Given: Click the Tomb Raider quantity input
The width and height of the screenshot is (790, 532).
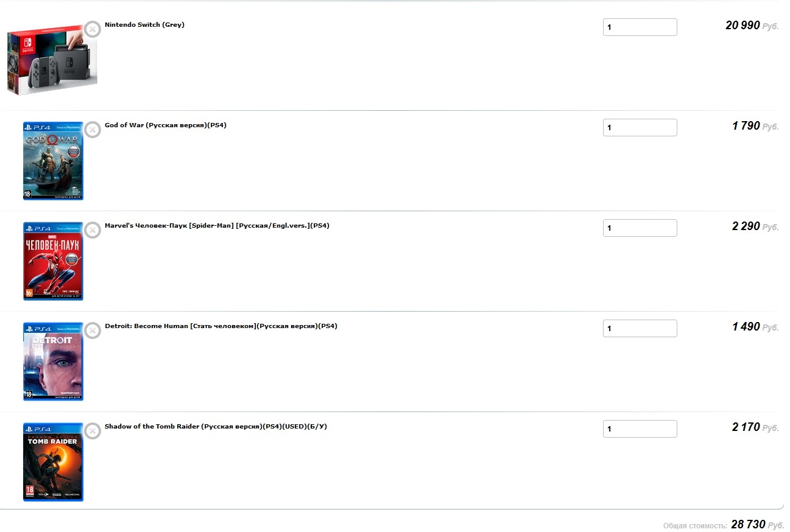Looking at the screenshot, I should coord(640,429).
